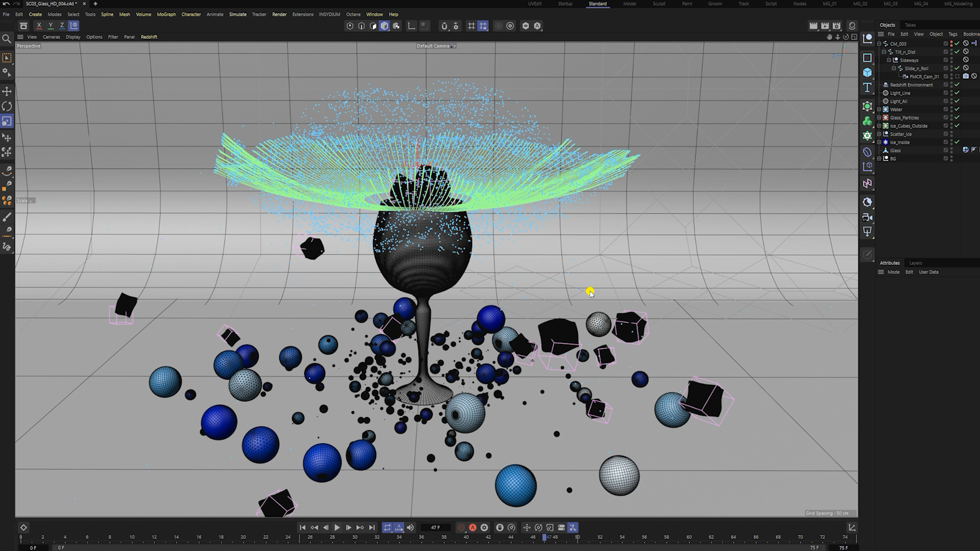Disable the Light_Line object checkmark
The image size is (980, 551).
coord(957,93)
